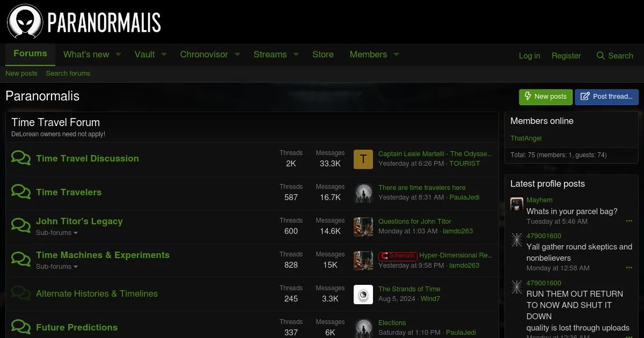Open the Future Predictions forum

point(77,327)
